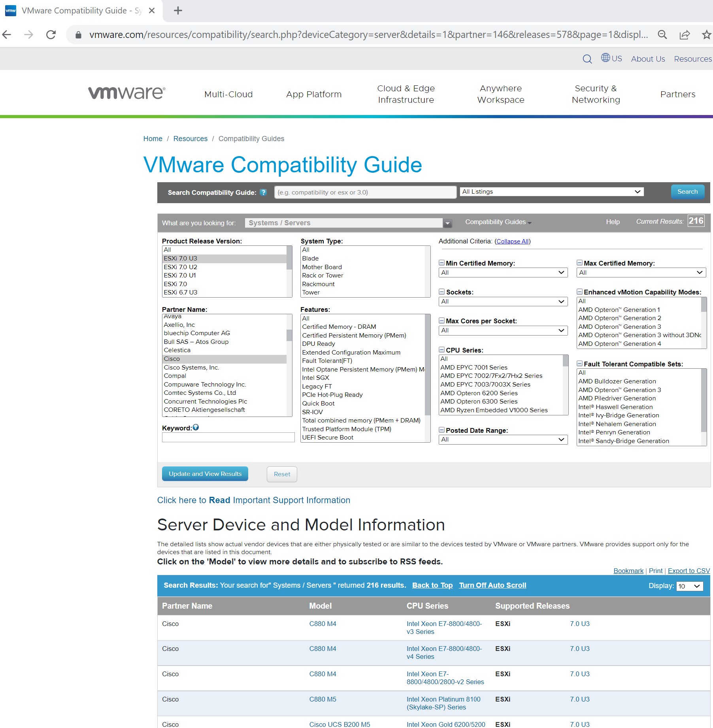Click the browser back arrow
This screenshot has height=728, width=713.
7,35
